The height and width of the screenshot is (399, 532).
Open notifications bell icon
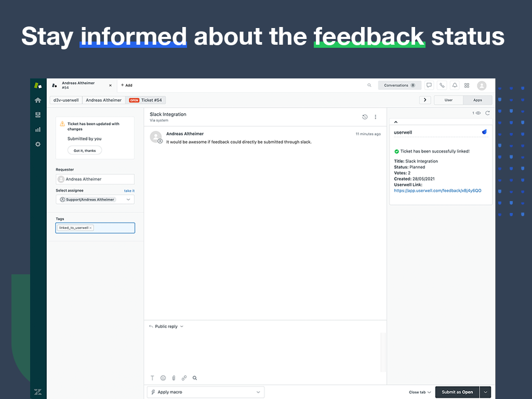[x=455, y=85]
